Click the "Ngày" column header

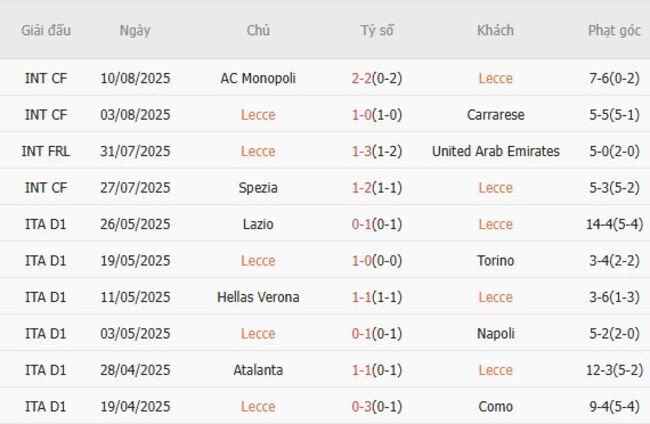coord(135,30)
